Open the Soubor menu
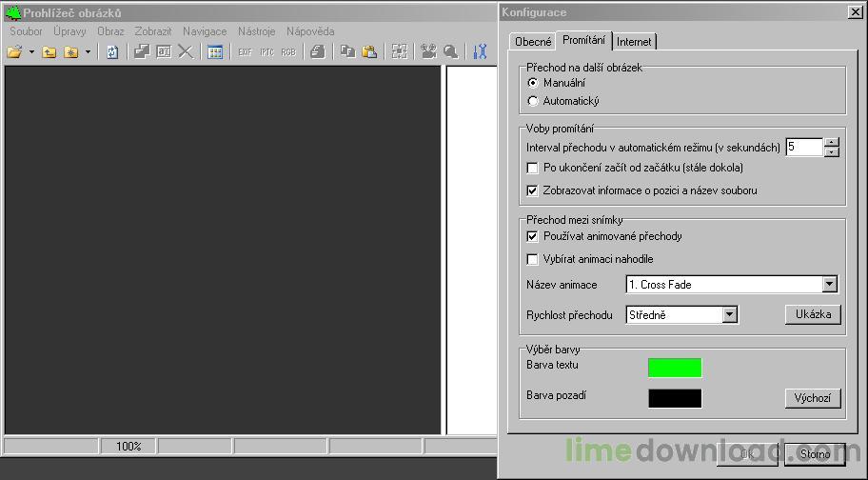The height and width of the screenshot is (480, 868). pos(26,31)
